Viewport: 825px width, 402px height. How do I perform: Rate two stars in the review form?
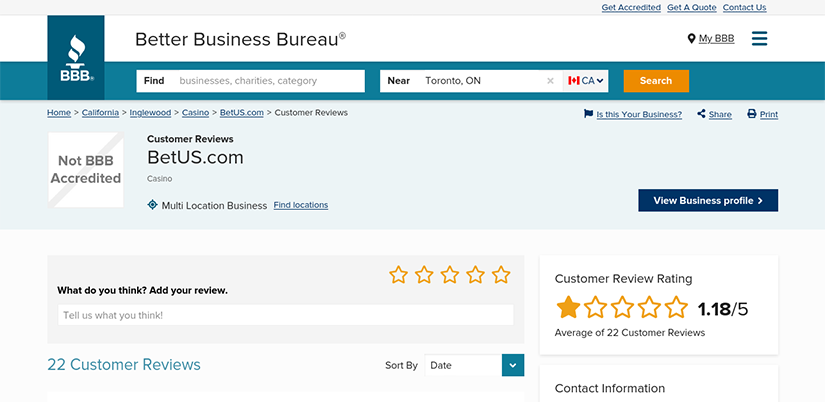pyautogui.click(x=424, y=275)
